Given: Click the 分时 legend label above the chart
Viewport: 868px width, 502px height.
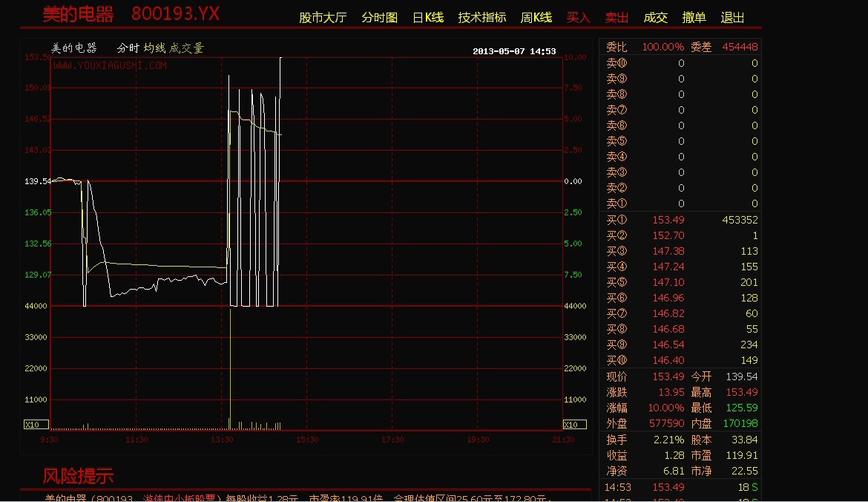Looking at the screenshot, I should tap(128, 48).
